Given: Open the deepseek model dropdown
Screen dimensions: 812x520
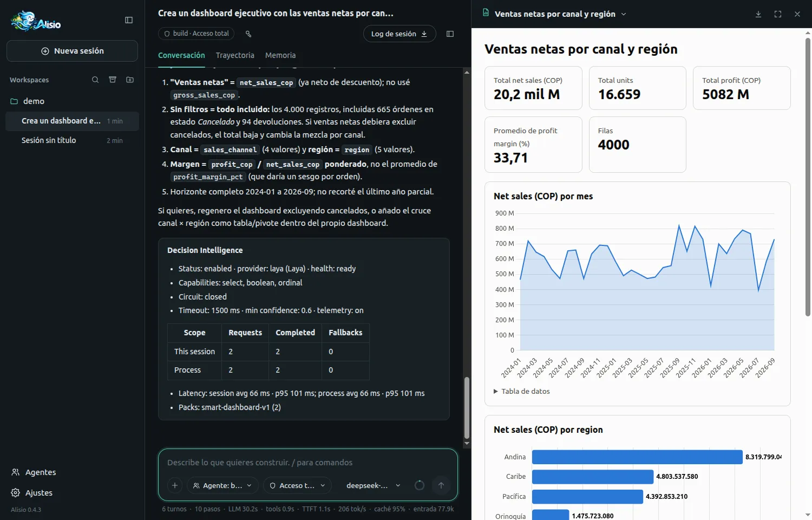Looking at the screenshot, I should (x=374, y=485).
